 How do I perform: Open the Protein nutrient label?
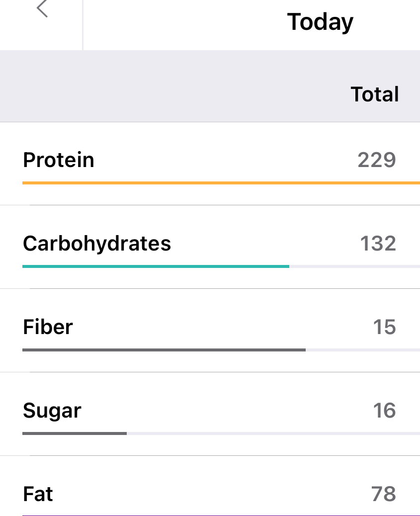tap(59, 160)
